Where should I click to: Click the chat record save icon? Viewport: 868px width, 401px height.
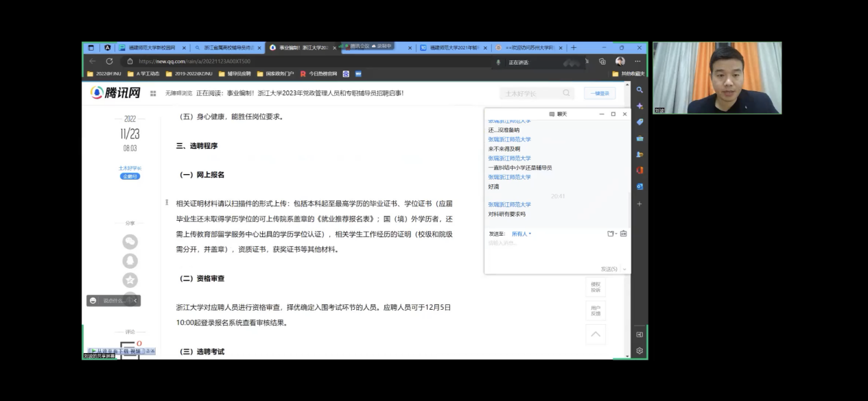coord(623,234)
